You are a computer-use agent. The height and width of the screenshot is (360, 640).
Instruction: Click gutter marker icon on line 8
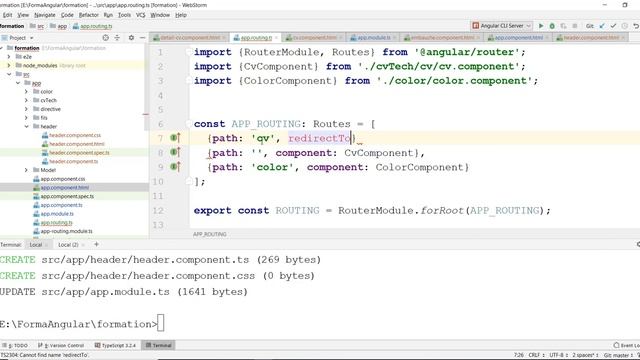coord(175,152)
